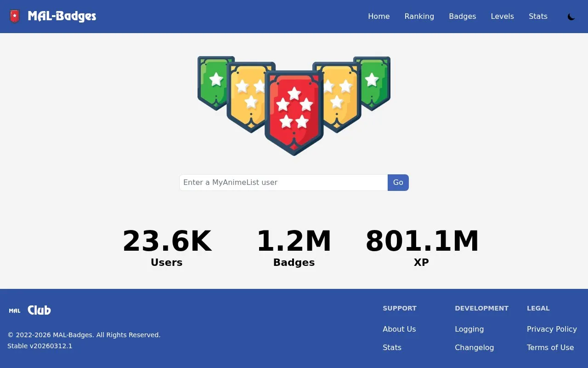Click the Users label below 23.6K
Image resolution: width=588 pixels, height=368 pixels.
tap(167, 262)
